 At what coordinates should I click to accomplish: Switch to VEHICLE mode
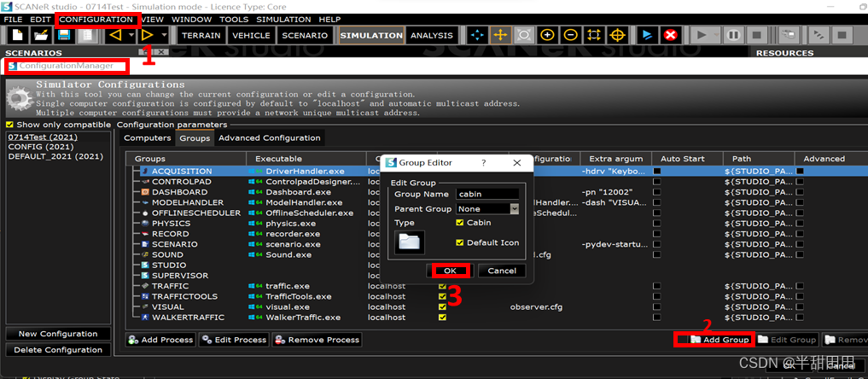[x=251, y=35]
